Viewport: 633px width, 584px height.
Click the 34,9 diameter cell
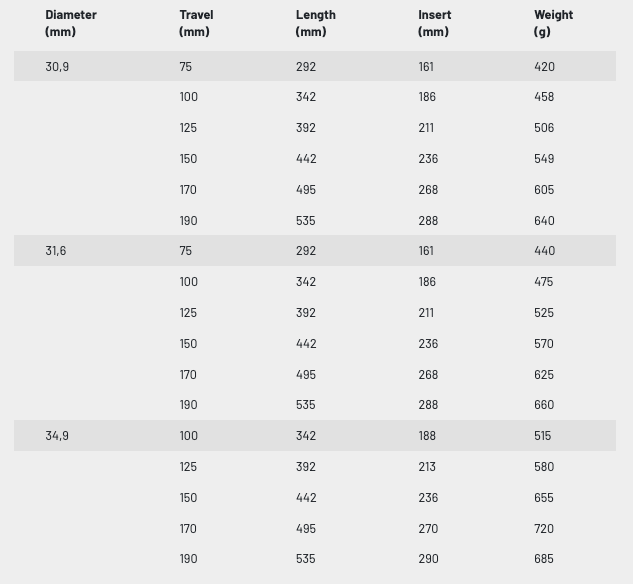coord(57,436)
